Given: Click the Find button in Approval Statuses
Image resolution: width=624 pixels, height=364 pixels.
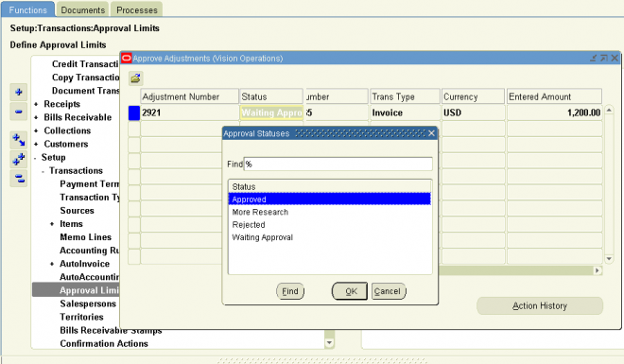Looking at the screenshot, I should (290, 291).
